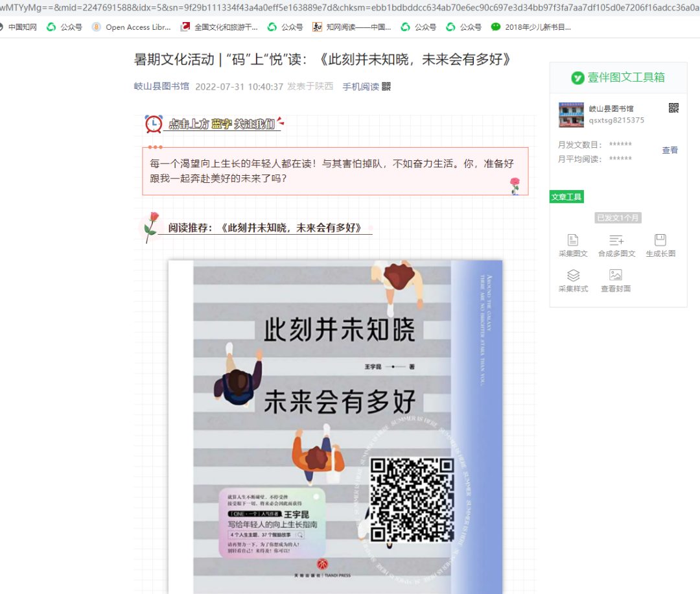Open the book cover image
This screenshot has height=594, width=700.
(x=335, y=427)
